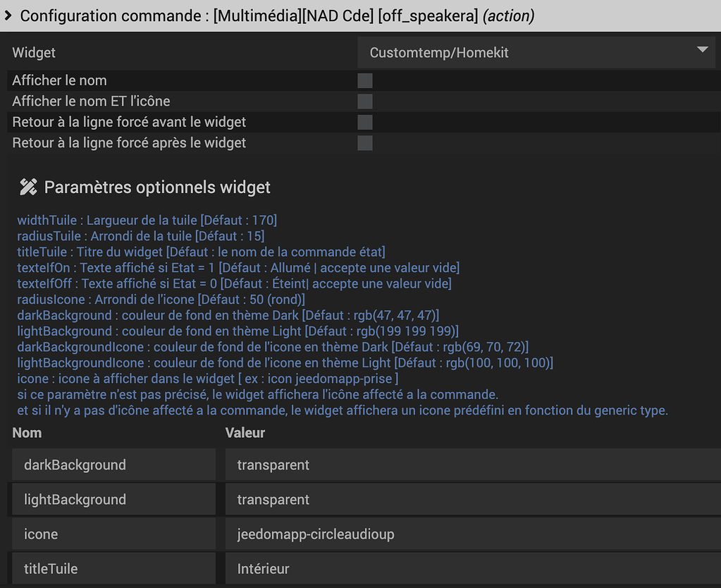
Task: Click the titleTuile name field
Action: (114, 568)
